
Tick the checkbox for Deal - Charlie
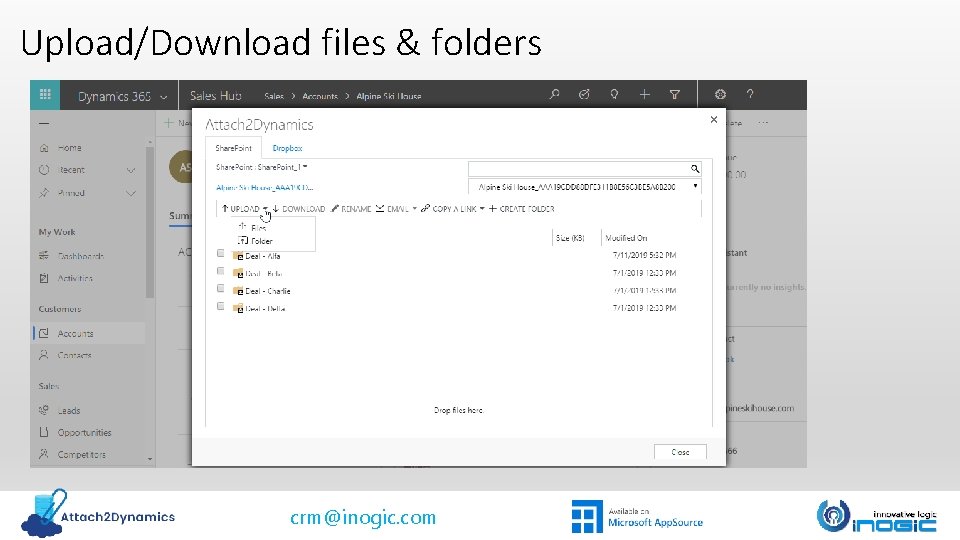220,288
